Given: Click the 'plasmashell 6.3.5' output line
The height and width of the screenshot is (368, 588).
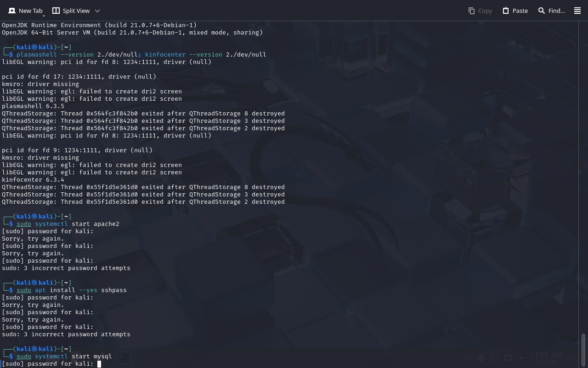Looking at the screenshot, I should (x=33, y=106).
